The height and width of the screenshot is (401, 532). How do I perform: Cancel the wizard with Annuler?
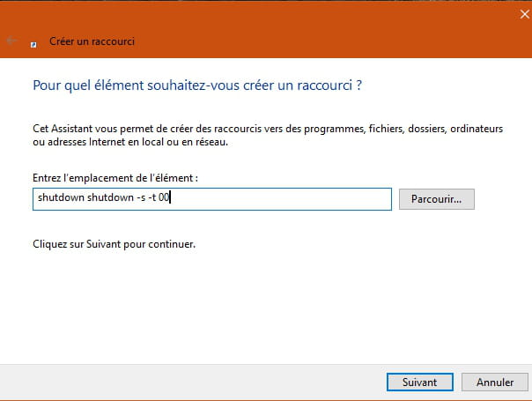(x=495, y=382)
